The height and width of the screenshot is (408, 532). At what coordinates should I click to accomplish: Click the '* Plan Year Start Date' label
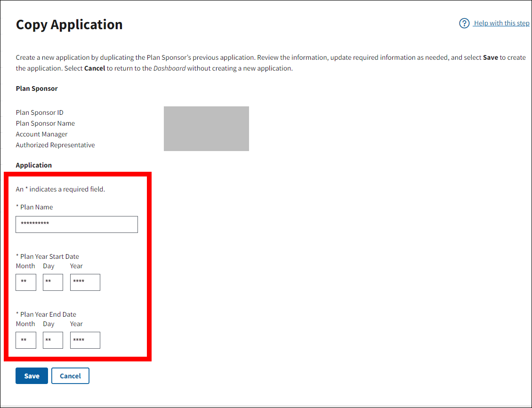click(48, 256)
